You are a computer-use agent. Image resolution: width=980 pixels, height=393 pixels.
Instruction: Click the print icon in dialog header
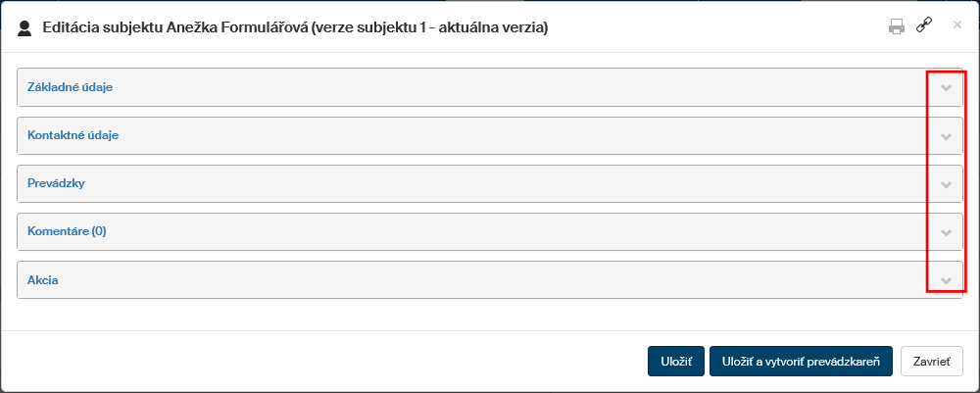[x=896, y=27]
